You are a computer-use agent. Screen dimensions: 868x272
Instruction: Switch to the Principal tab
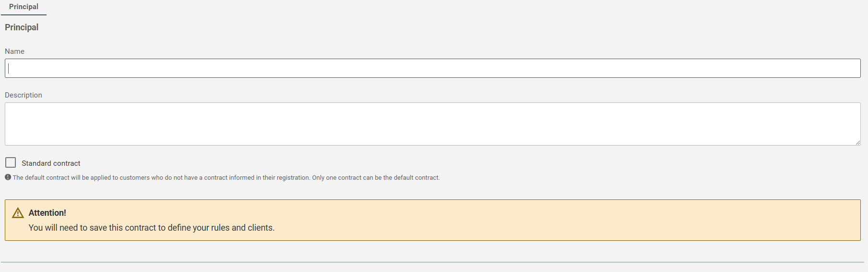24,7
